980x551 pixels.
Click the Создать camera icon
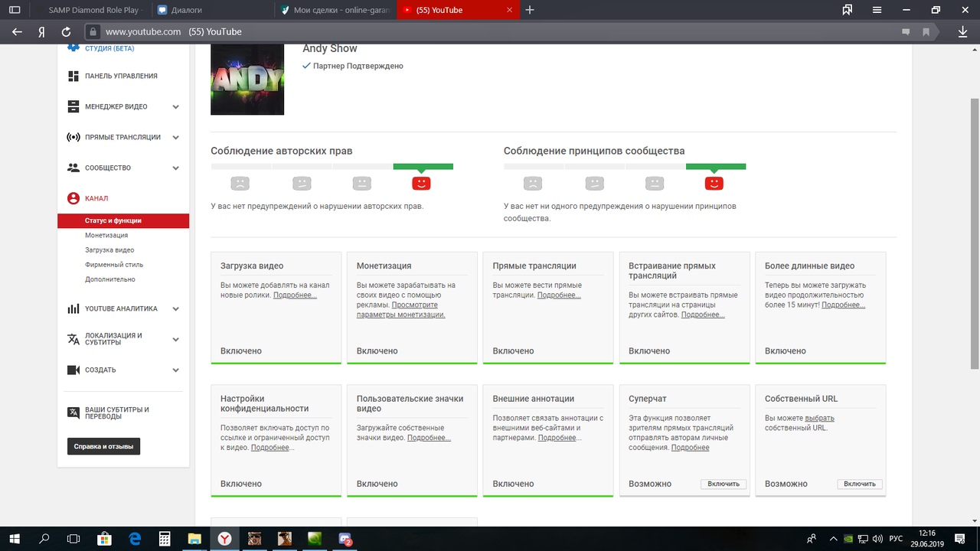pos(73,370)
